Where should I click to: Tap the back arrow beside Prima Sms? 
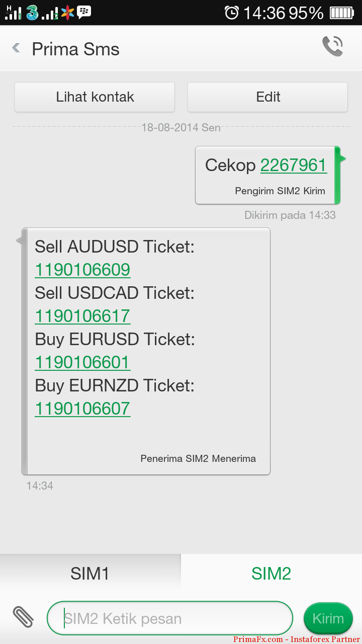16,48
